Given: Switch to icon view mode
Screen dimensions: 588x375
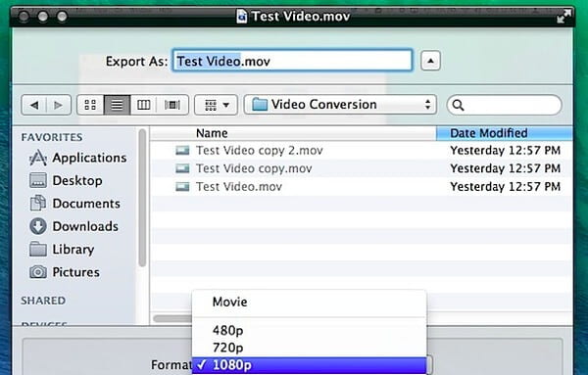Looking at the screenshot, I should click(x=90, y=105).
